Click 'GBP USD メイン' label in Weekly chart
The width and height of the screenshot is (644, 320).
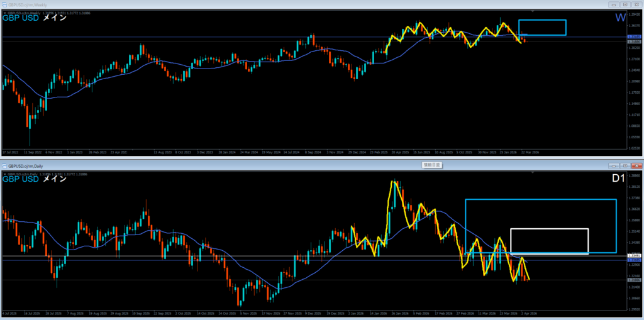(x=34, y=18)
